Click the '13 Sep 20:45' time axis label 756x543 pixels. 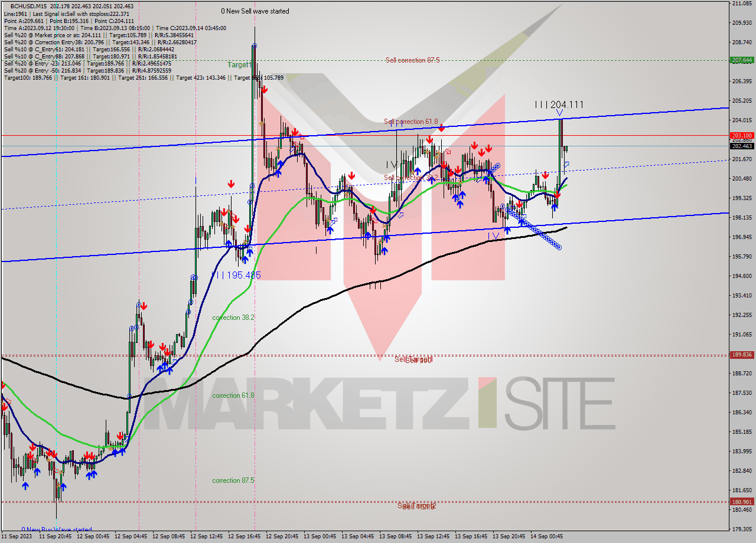coord(509,537)
